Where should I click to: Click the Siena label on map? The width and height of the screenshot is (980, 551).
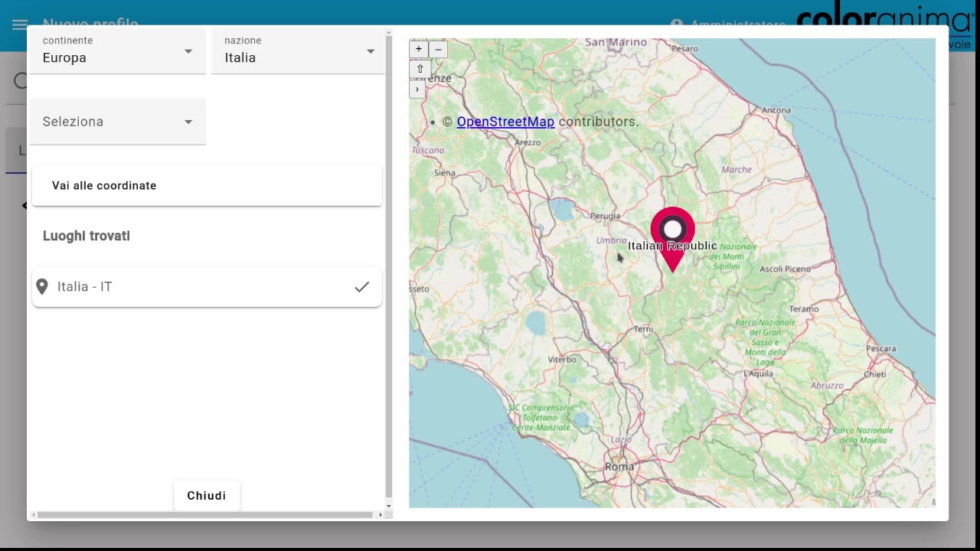pyautogui.click(x=445, y=173)
